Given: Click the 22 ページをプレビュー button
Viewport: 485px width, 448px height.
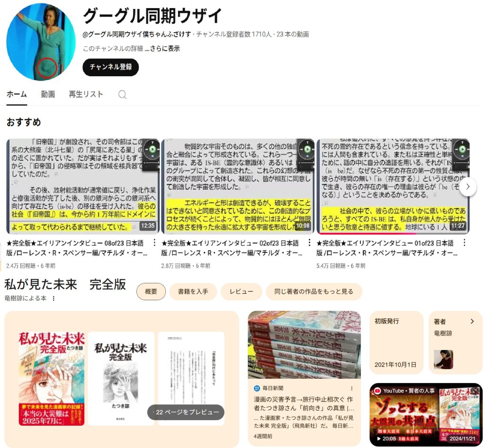Looking at the screenshot, I should (186, 412).
